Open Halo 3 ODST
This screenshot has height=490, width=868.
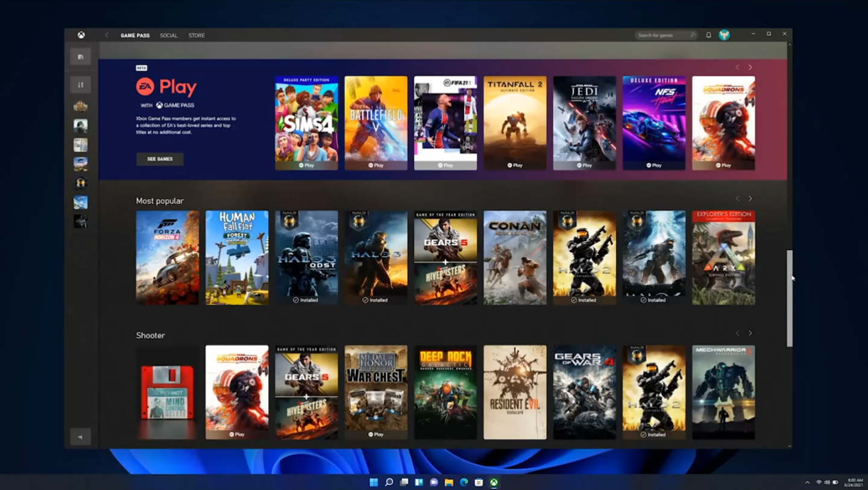(307, 257)
